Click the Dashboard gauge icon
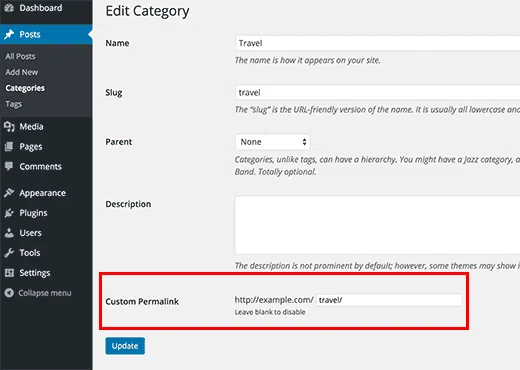Viewport: 520px width, 370px height. tap(9, 7)
